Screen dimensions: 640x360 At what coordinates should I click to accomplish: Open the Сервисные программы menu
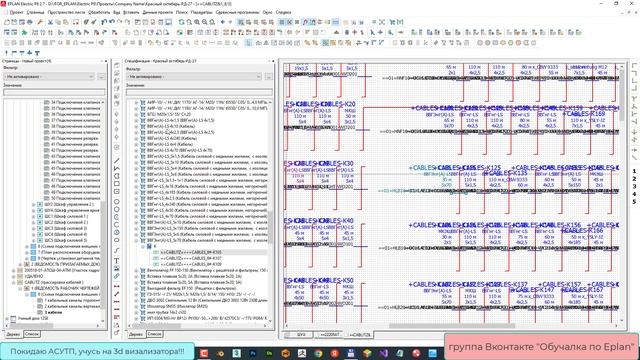238,12
